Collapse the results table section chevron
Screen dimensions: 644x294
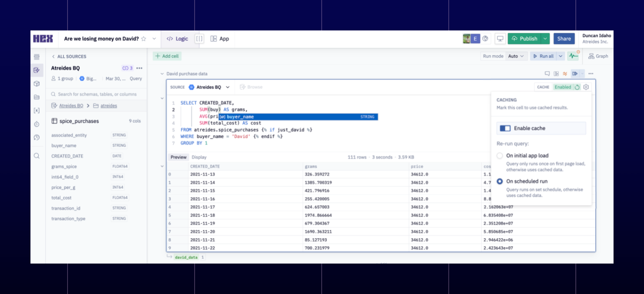tap(162, 166)
